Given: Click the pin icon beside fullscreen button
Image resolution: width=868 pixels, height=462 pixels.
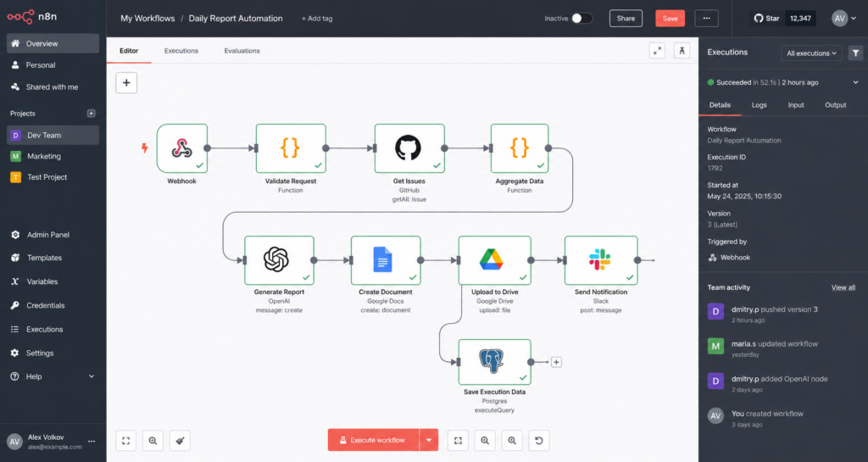Looking at the screenshot, I should pyautogui.click(x=682, y=51).
